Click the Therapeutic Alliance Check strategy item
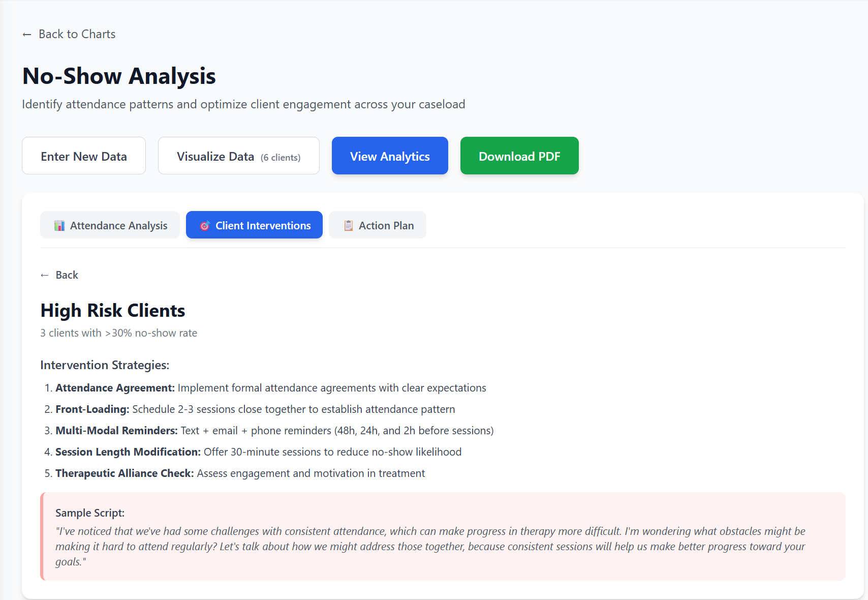The width and height of the screenshot is (868, 600). [x=240, y=473]
